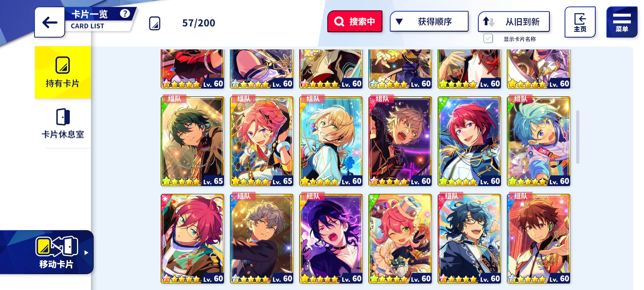Select the green-haired Lv. 65 card
This screenshot has height=290, width=644.
pyautogui.click(x=192, y=141)
